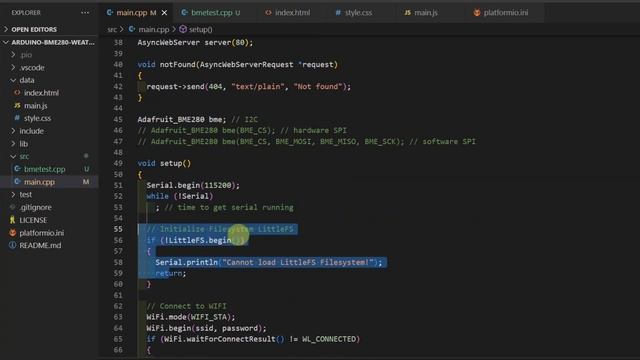640x360 pixels.
Task: Open the .gitignore file
Action: [36, 207]
